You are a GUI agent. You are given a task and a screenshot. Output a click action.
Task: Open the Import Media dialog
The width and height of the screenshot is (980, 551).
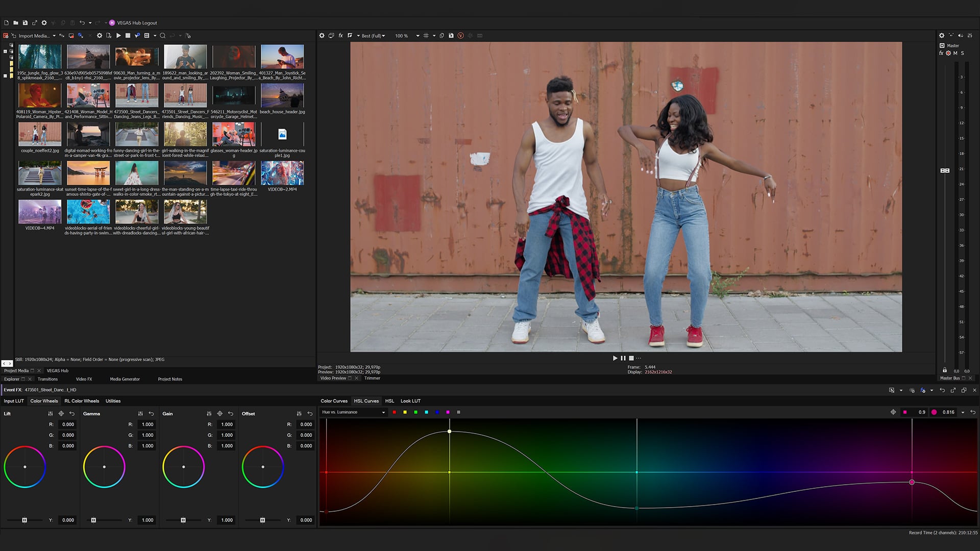point(33,36)
